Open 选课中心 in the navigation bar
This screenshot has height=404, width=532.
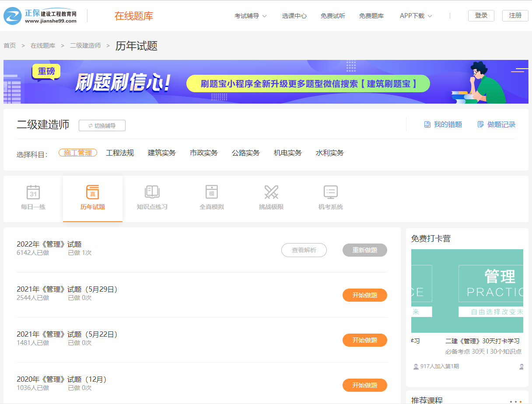(x=294, y=15)
